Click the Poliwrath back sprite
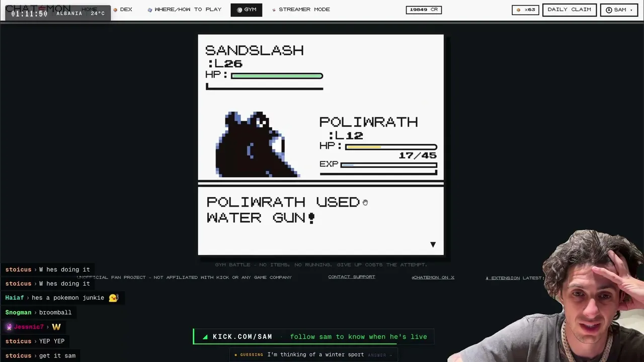Screen dimensions: 644x362 coord(258,144)
